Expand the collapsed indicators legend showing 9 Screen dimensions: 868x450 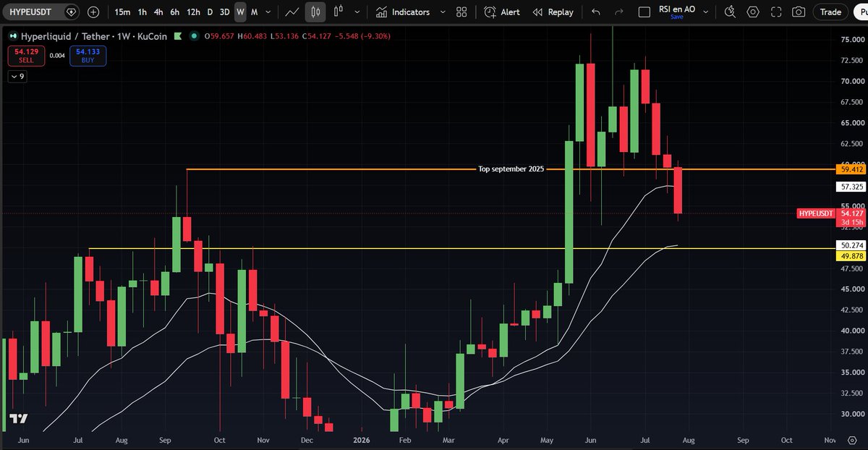[x=17, y=76]
